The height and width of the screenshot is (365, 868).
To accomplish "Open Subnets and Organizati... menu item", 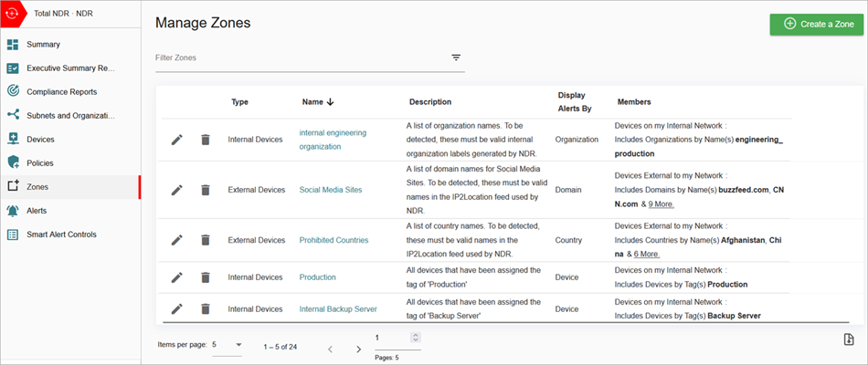I will click(x=70, y=116).
